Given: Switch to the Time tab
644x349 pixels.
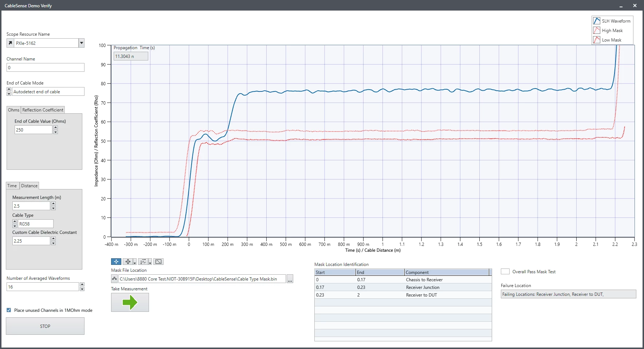Looking at the screenshot, I should pos(12,186).
